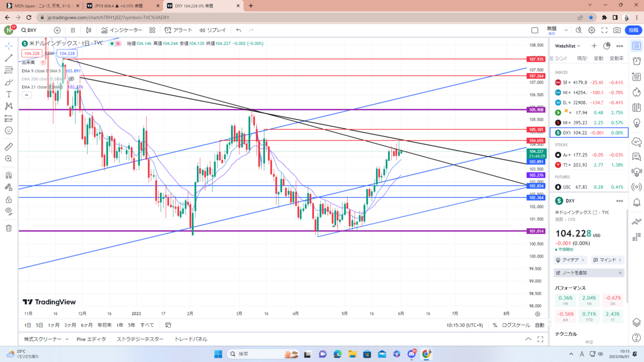Screen dimensions: 644x362
Task: Open the Windows Start menu
Action: (x=218, y=354)
